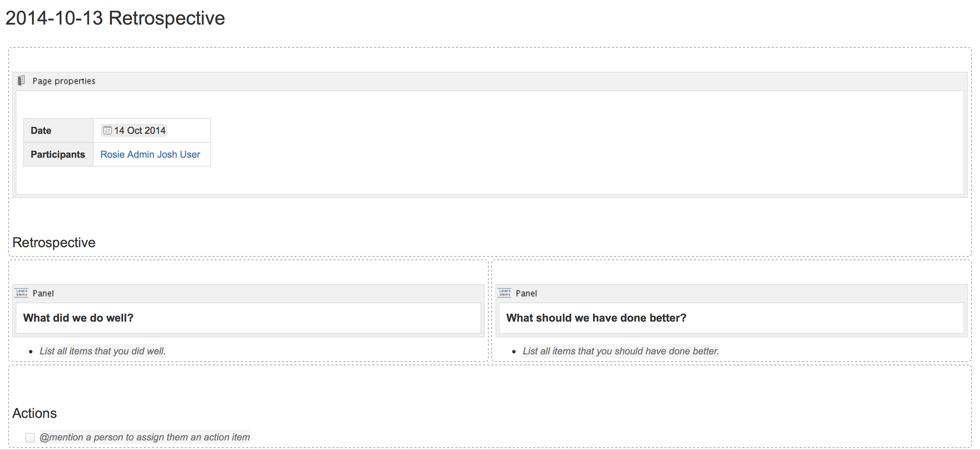Screen dimensions: 980x450
Task: Click the Panel icon above 'What should we have done better?'
Action: coord(504,293)
